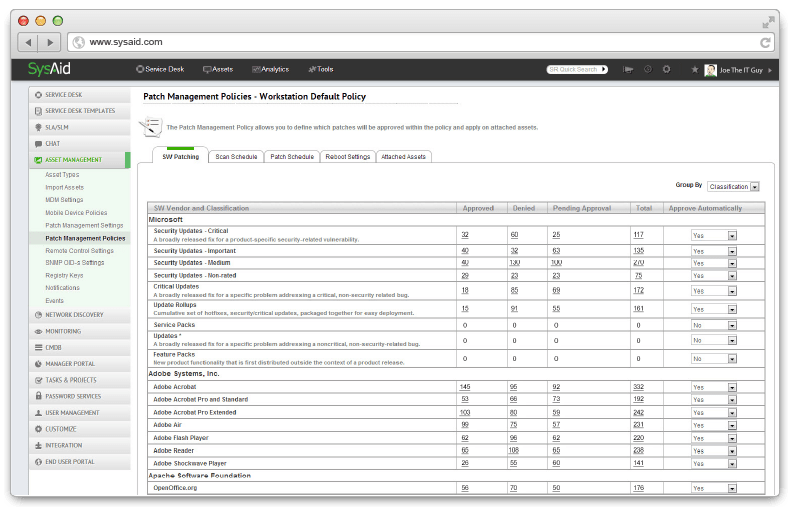Click pending count 69 for Critical Updates
790x507 pixels.
tap(556, 290)
